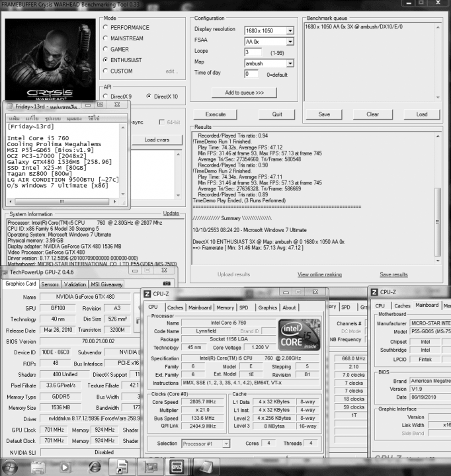Click the Notepad scroll right arrow
451x476 pixels.
point(115,201)
